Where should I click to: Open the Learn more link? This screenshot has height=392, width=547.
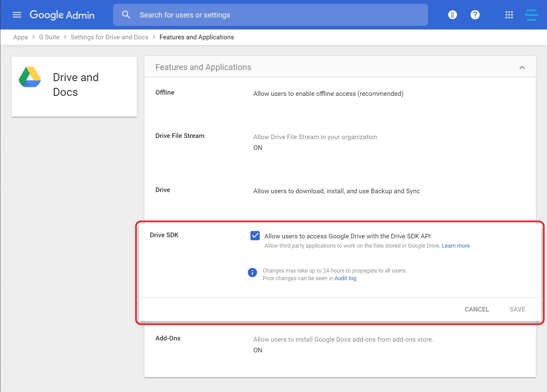tap(456, 246)
